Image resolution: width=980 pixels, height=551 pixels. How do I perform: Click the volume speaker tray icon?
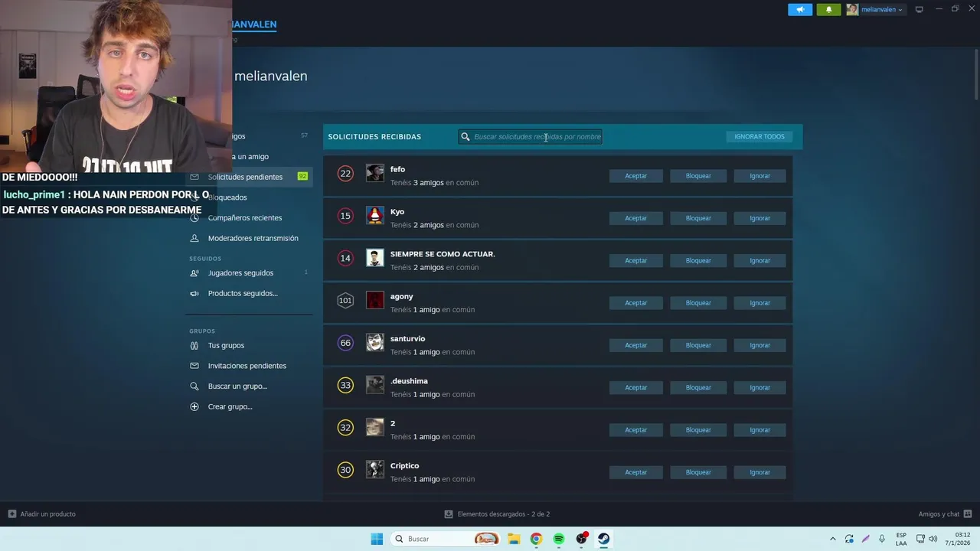933,539
